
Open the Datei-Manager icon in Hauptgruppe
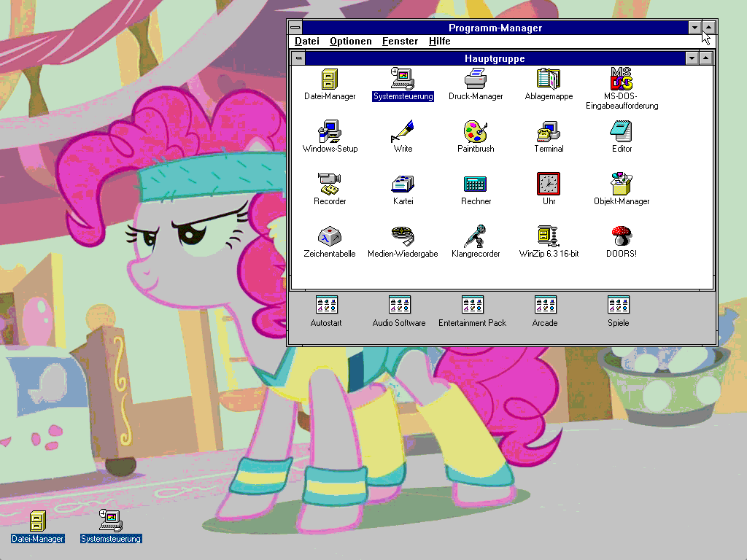[329, 79]
